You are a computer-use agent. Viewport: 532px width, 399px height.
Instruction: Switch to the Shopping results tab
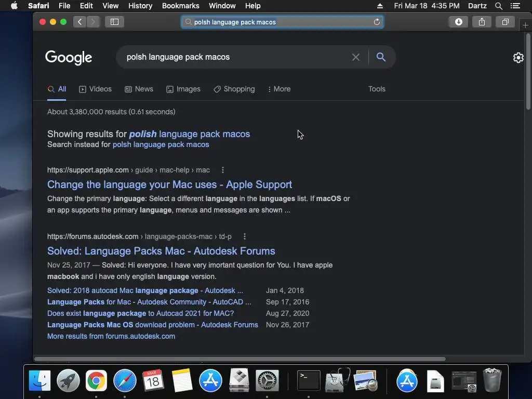click(x=234, y=89)
